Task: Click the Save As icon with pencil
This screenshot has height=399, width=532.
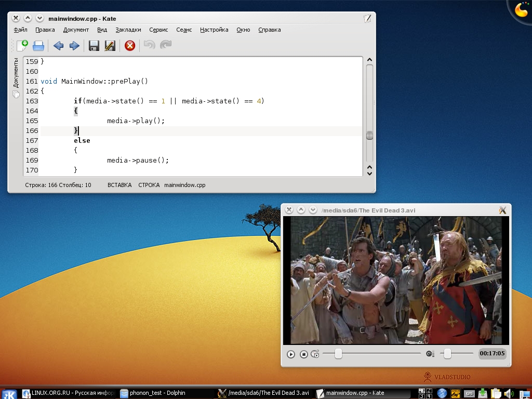Action: coord(110,46)
